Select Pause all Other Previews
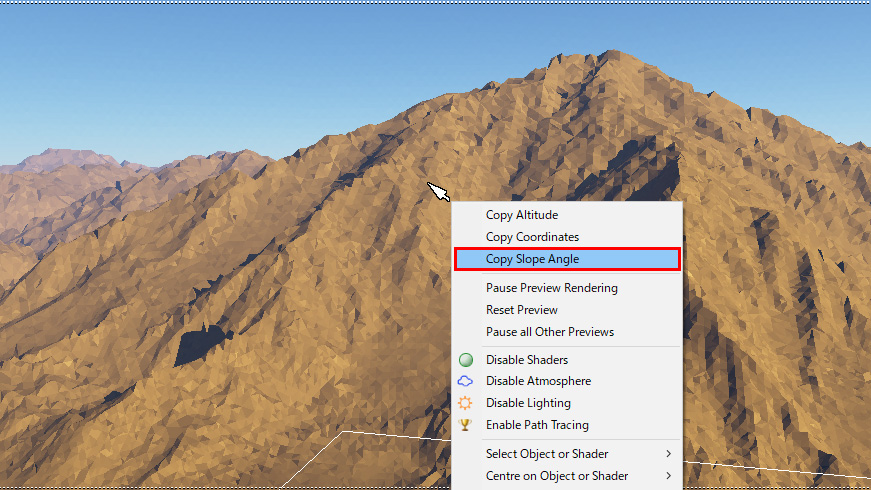871x490 pixels. point(550,332)
